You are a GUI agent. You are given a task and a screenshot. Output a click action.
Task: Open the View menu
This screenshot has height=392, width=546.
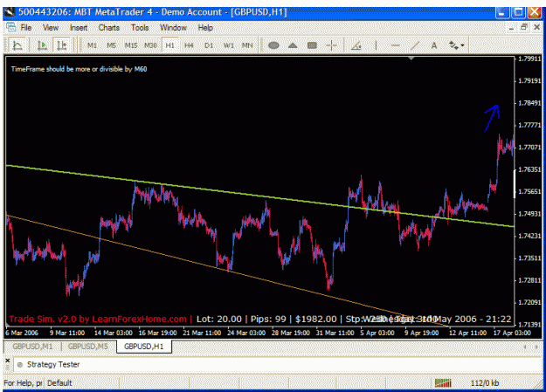(x=51, y=28)
